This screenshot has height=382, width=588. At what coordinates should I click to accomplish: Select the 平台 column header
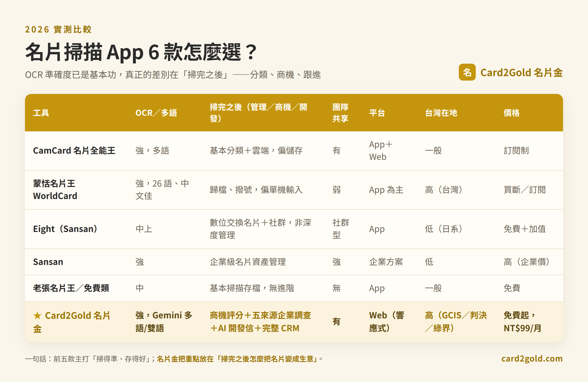[377, 113]
